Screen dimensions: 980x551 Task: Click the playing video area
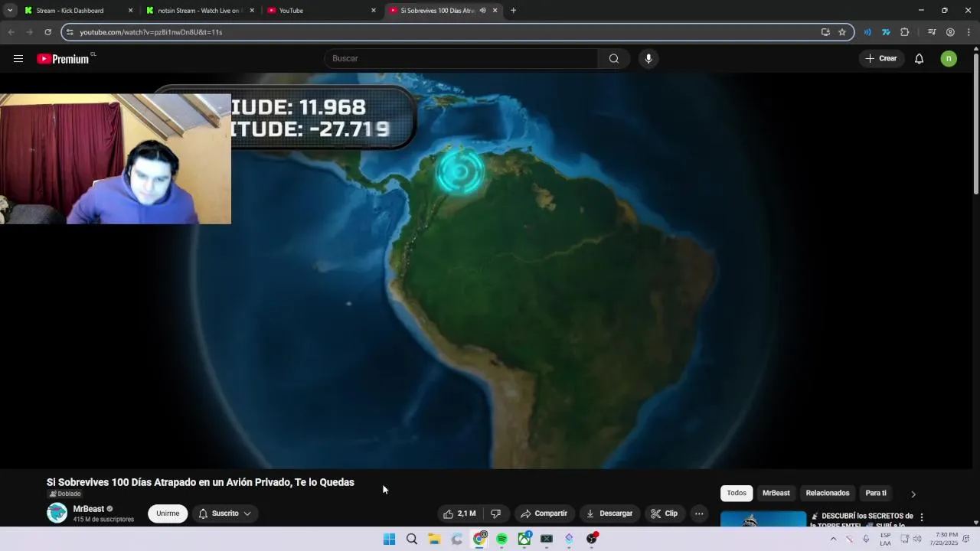coord(486,271)
